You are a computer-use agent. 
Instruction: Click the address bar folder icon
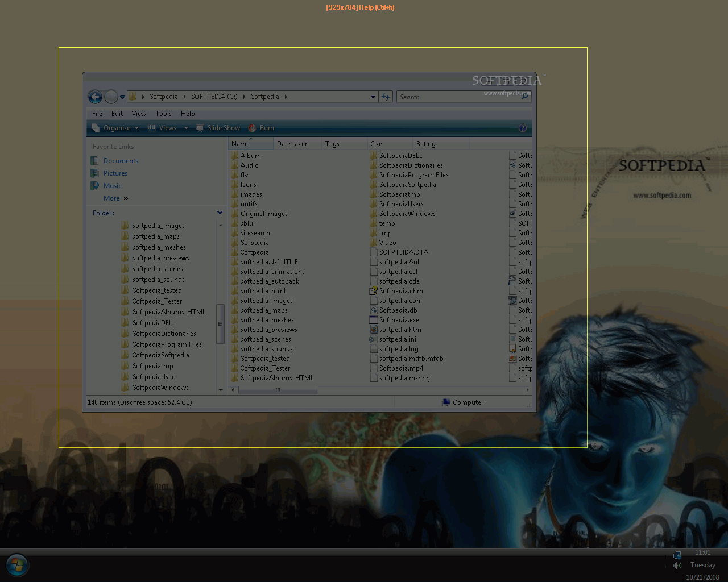pos(133,97)
